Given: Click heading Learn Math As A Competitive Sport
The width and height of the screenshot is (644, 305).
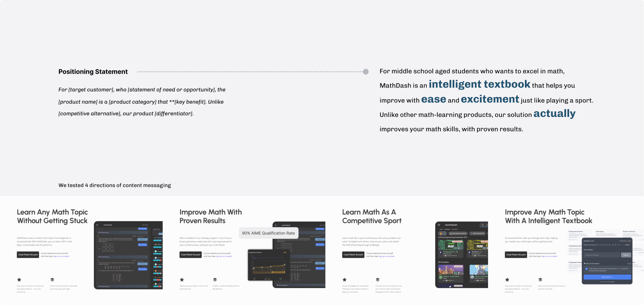Looking at the screenshot, I should click(x=372, y=216).
